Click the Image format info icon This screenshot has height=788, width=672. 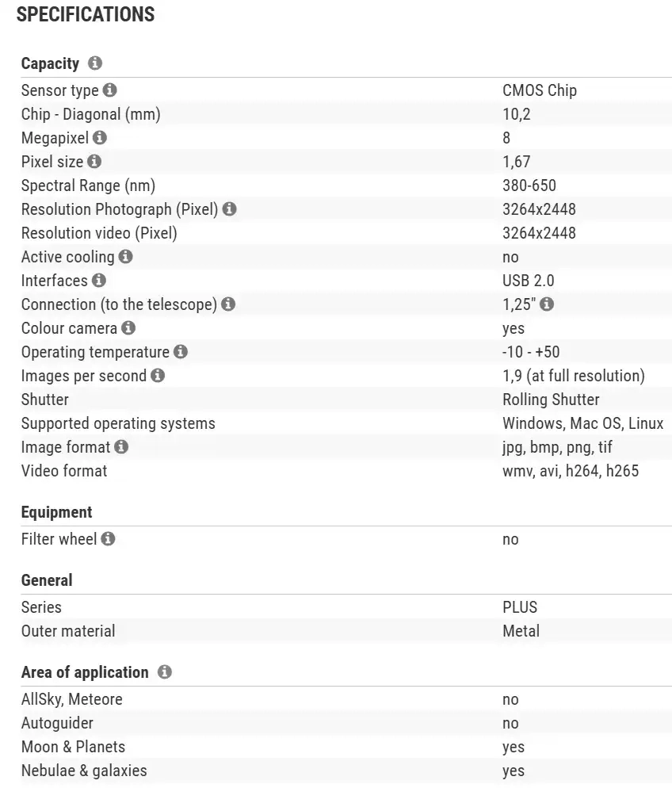click(x=120, y=447)
